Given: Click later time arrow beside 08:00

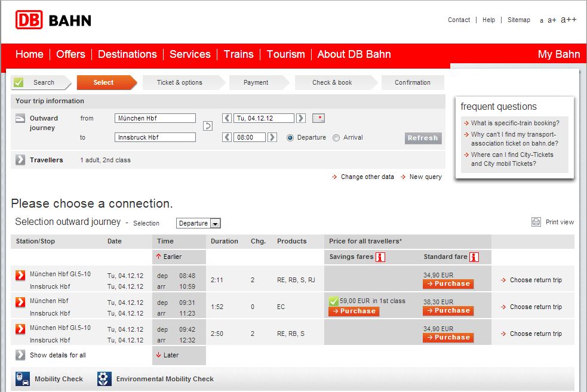Looking at the screenshot, I should click(272, 137).
